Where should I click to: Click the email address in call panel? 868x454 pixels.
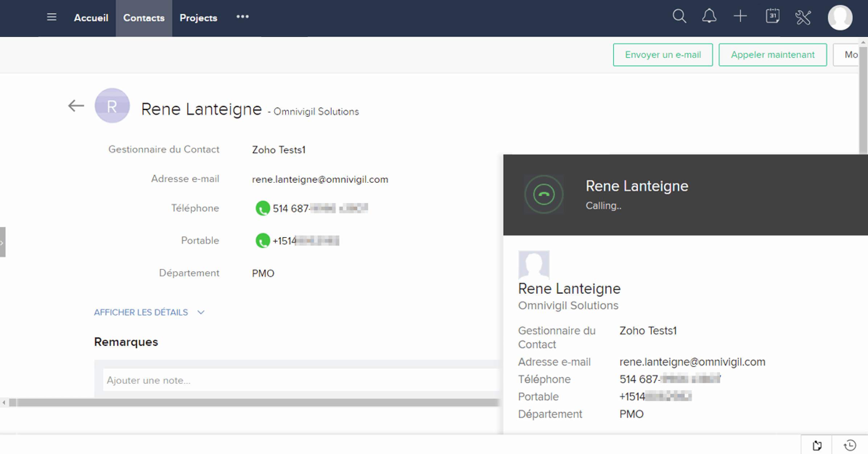tap(692, 362)
